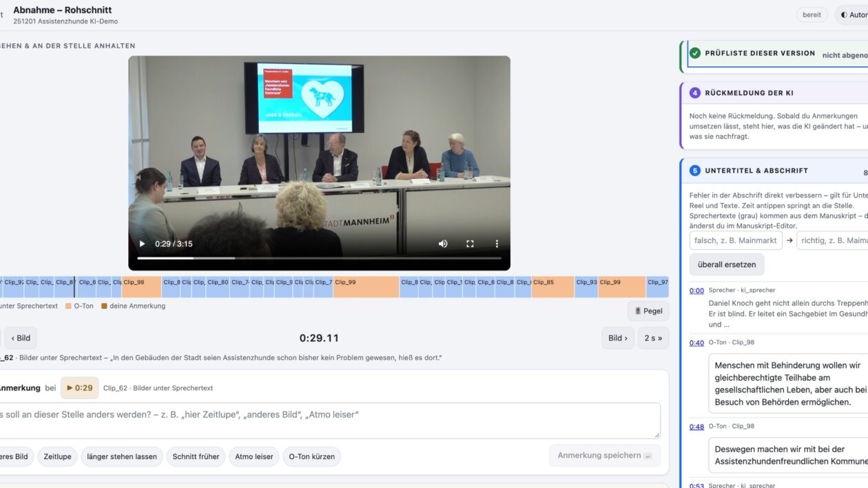Click the 'Sprecher · ki_sprecher' label at 0:00
The image size is (868, 488).
pyautogui.click(x=741, y=290)
